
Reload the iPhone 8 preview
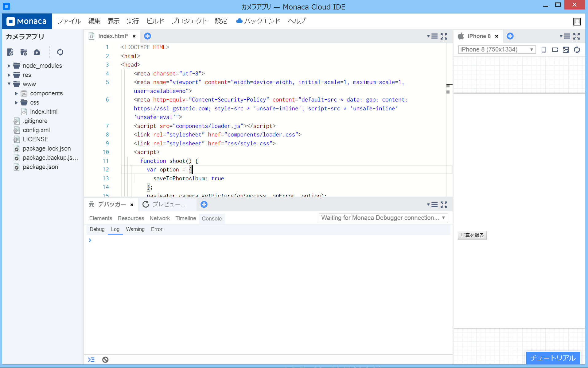click(x=577, y=50)
